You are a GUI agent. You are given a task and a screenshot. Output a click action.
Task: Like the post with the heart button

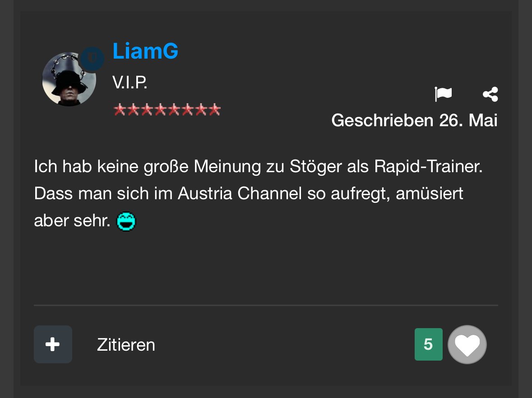click(467, 344)
